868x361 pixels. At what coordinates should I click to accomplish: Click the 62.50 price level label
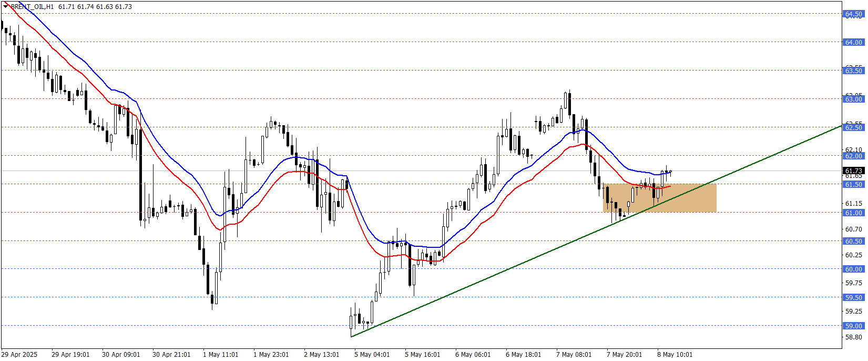854,127
